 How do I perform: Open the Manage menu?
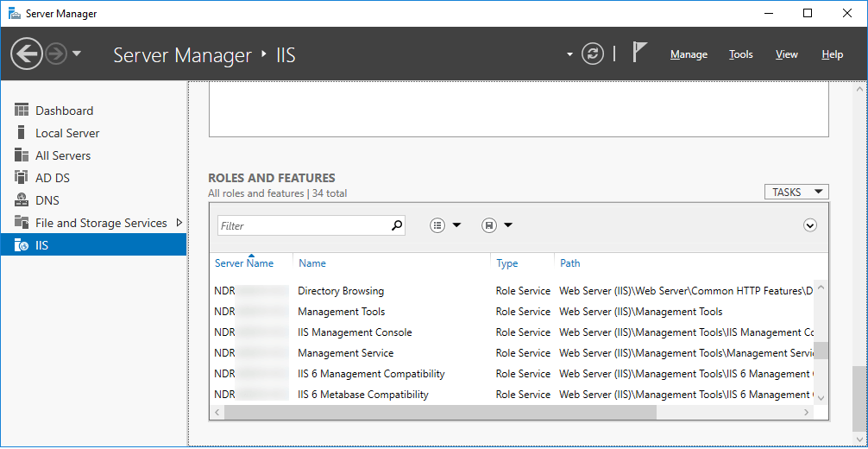tap(689, 54)
